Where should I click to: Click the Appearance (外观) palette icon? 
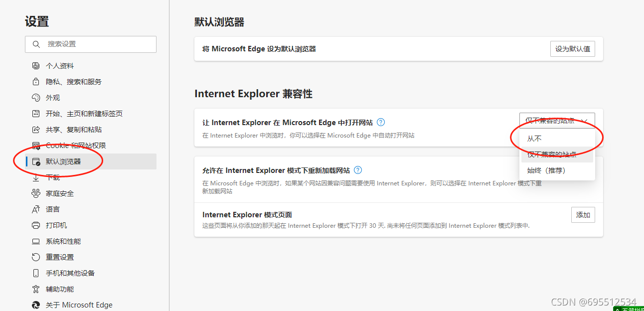click(36, 98)
